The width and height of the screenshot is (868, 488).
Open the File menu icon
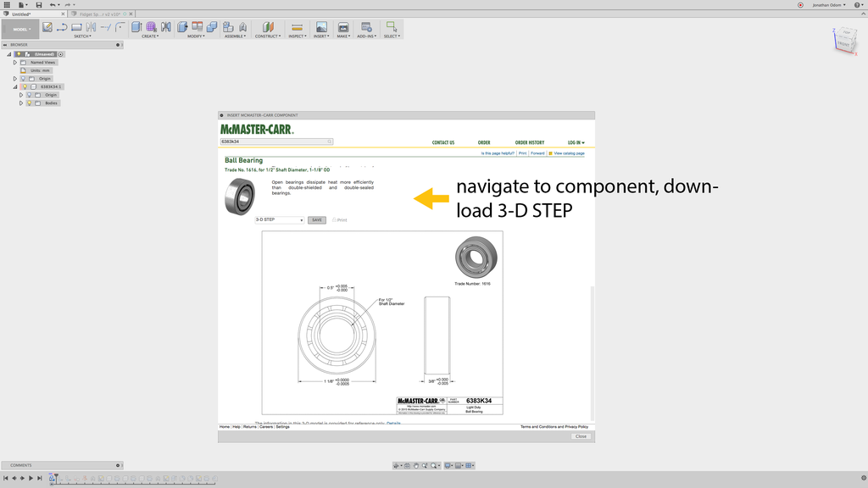click(21, 5)
